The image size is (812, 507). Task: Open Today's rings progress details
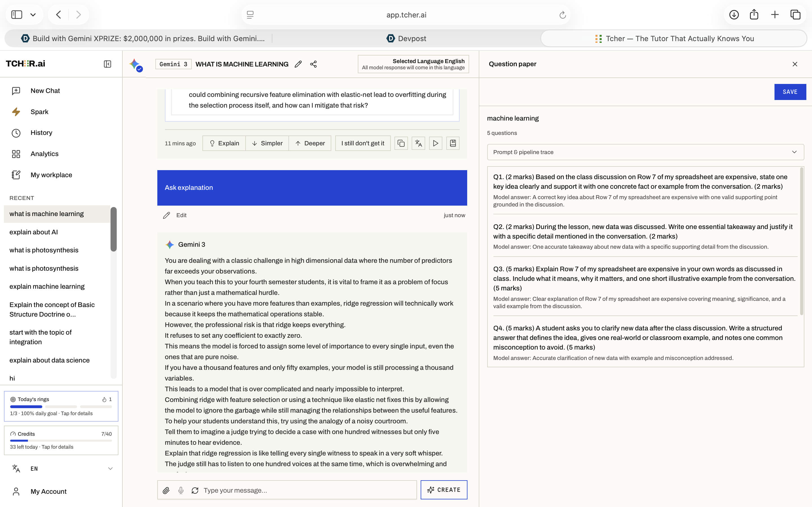[x=61, y=406]
